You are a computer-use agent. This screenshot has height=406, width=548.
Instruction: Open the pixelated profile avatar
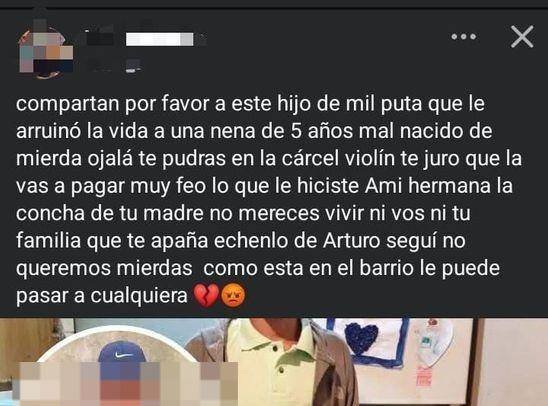tap(46, 49)
